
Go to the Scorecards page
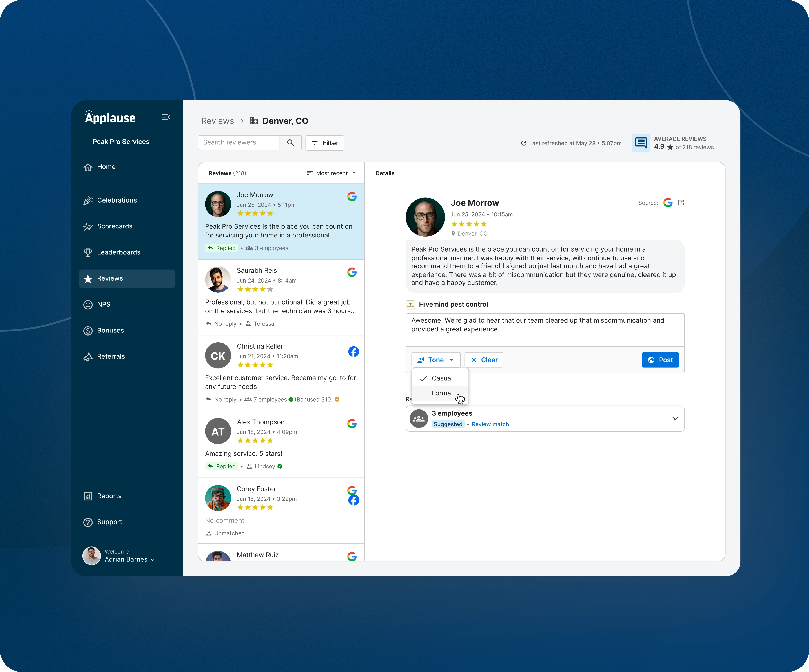(114, 226)
